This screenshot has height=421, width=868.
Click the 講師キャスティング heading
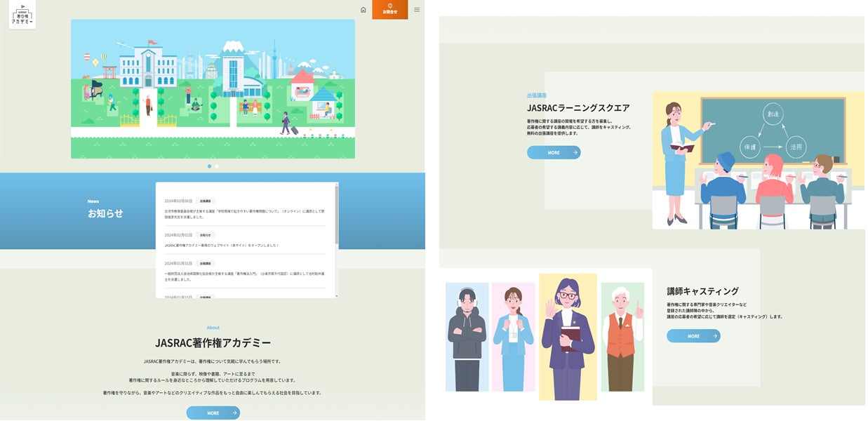pos(702,291)
